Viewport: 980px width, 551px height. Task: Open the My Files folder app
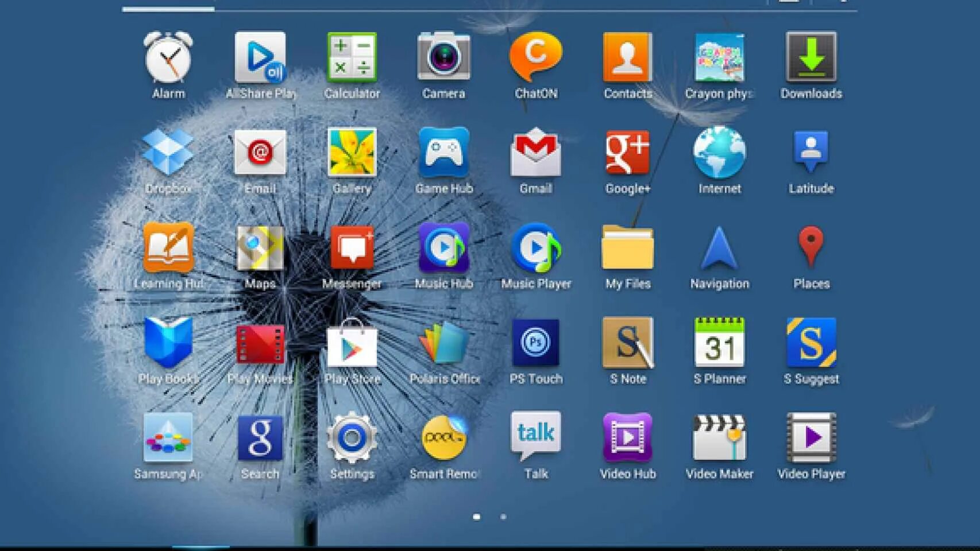[x=628, y=247]
